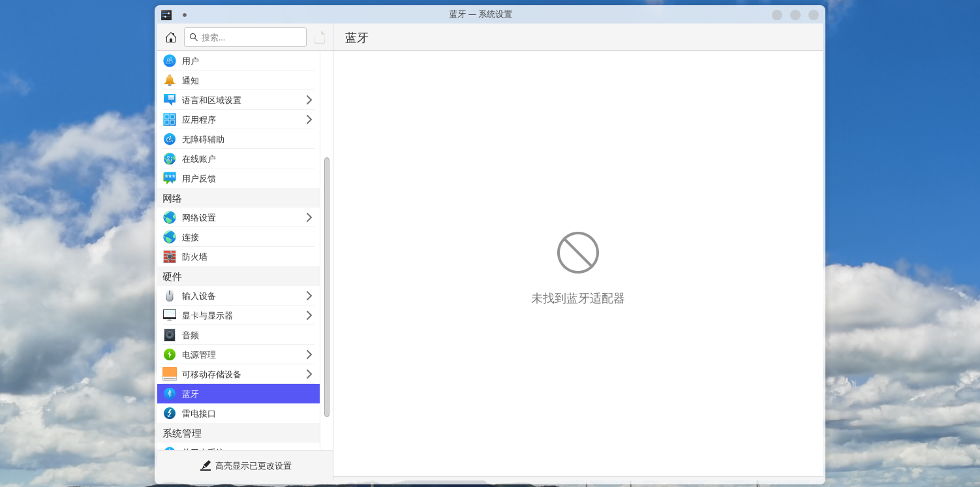Click the 蓝牙 Bluetooth icon
This screenshot has height=487, width=980.
point(170,394)
